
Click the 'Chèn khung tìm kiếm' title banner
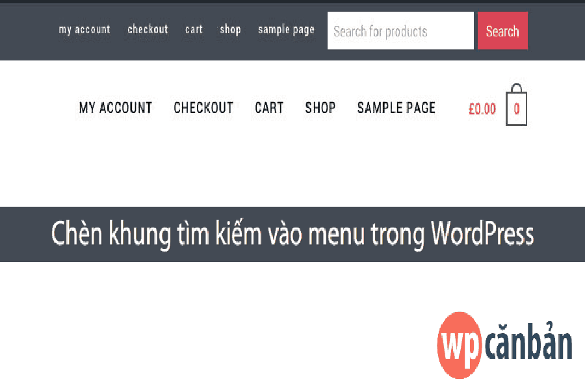292,234
